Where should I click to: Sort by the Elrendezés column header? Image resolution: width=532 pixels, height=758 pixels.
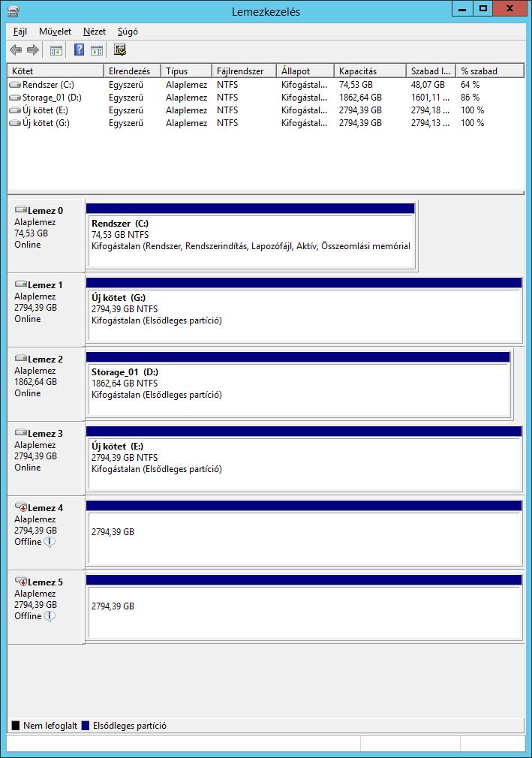point(132,71)
